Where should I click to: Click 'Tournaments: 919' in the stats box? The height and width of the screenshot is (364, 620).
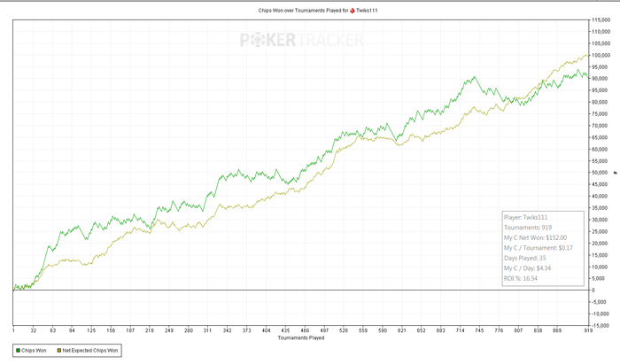528,228
